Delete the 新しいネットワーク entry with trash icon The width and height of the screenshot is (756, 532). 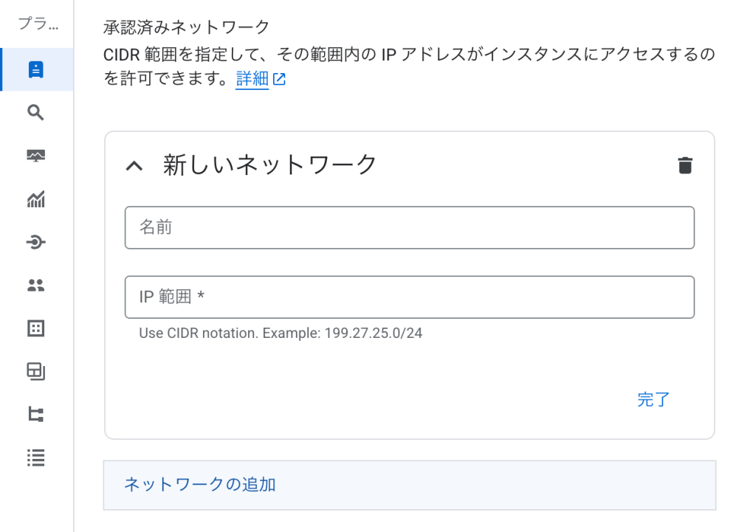[685, 165]
